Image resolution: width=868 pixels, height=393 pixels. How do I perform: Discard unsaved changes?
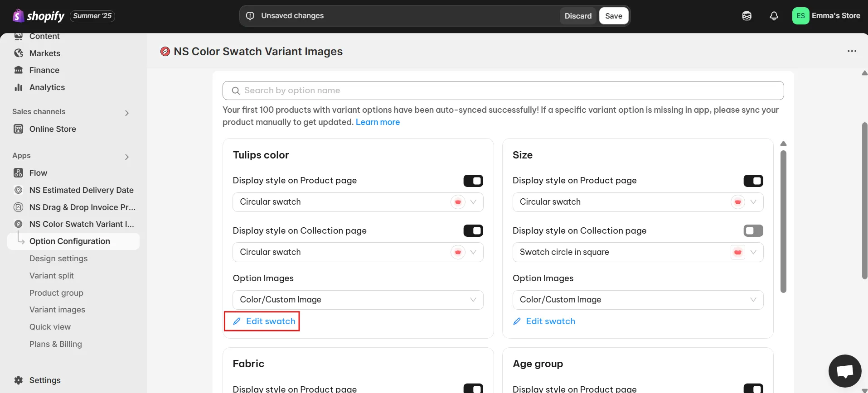point(578,16)
